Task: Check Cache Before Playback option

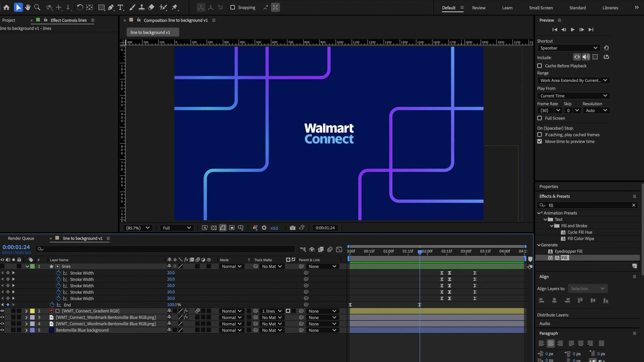Action: (x=540, y=66)
